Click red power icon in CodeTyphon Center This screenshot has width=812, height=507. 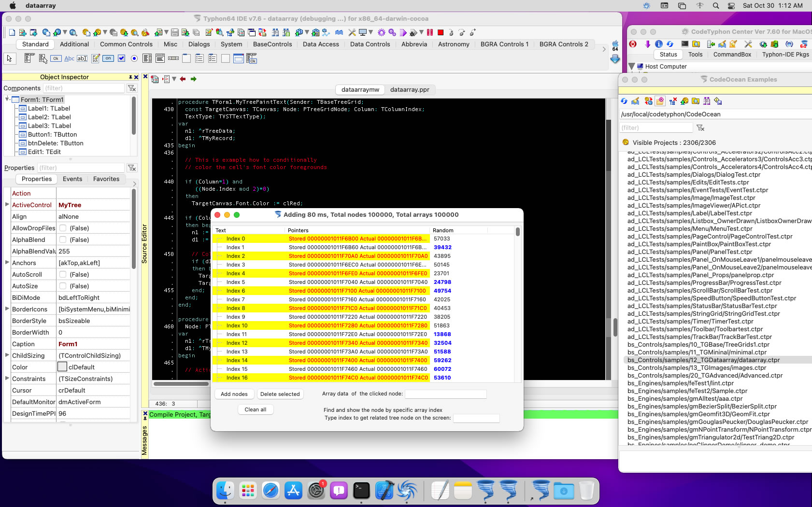(x=633, y=44)
